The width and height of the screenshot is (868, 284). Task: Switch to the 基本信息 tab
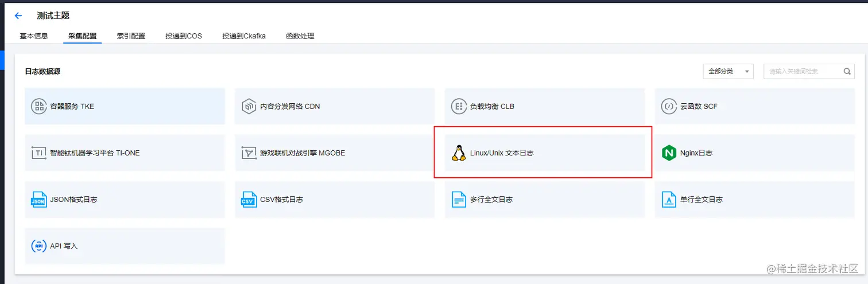click(x=34, y=36)
